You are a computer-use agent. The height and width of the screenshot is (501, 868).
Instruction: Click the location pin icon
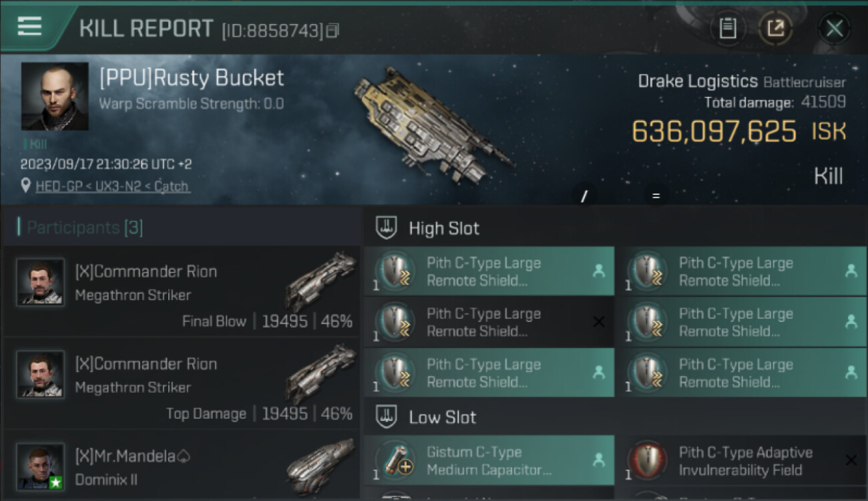point(25,186)
